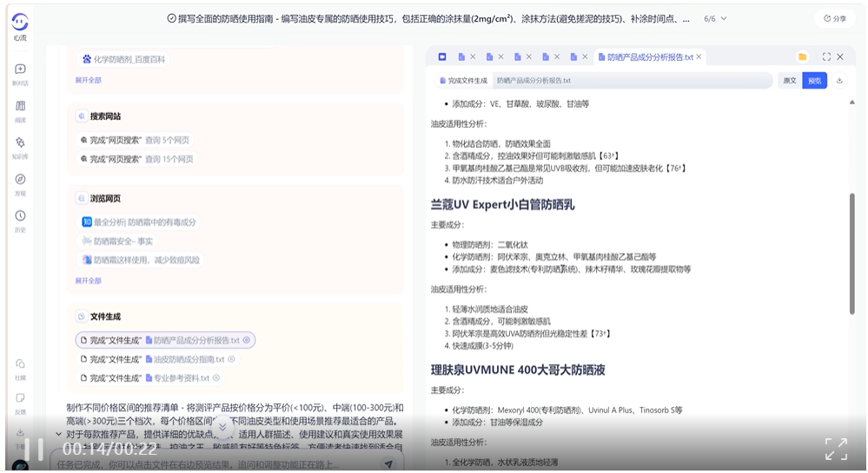The height and width of the screenshot is (473, 868).
Task: Click citation 【73†】 in the report
Action: [x=599, y=334]
